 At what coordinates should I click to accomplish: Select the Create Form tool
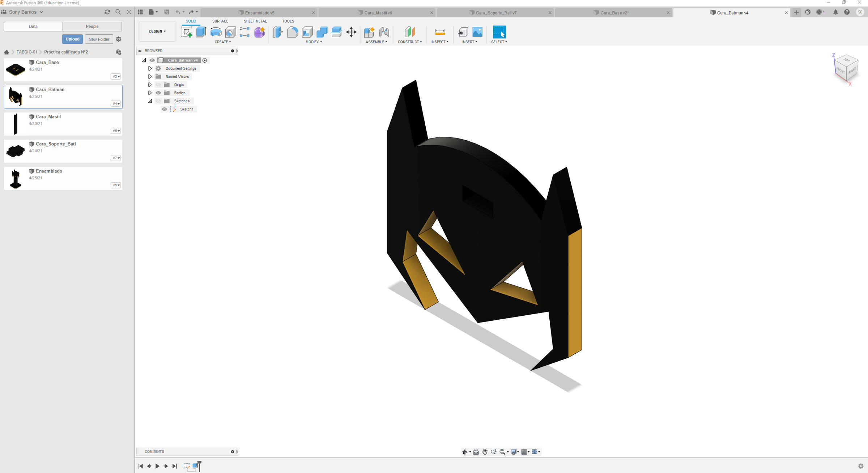coord(260,32)
